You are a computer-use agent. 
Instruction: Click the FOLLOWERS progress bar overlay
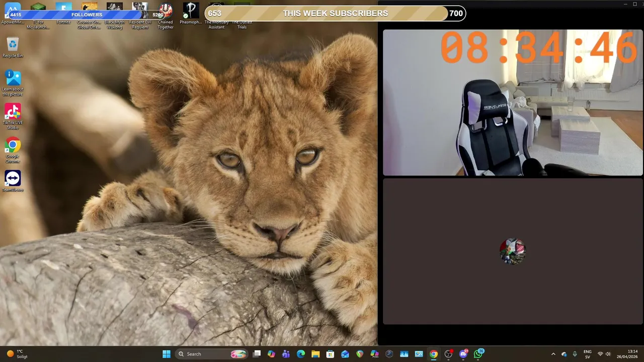(87, 15)
